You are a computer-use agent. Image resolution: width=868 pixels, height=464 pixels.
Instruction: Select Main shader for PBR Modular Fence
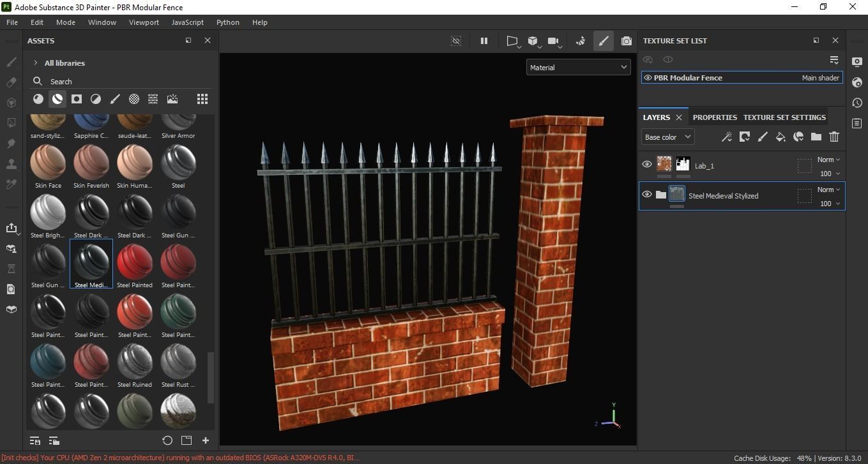(821, 78)
